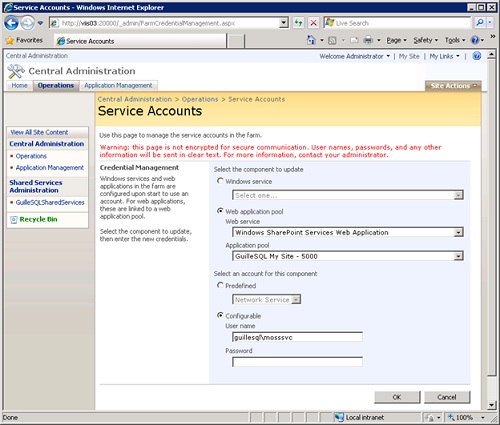
Task: Open the Application pool dropdown
Action: [348, 256]
